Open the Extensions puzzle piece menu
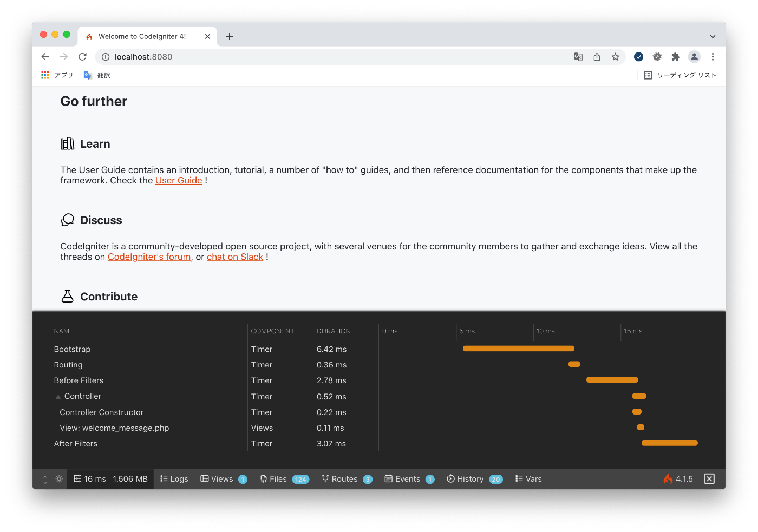758x532 pixels. [676, 57]
